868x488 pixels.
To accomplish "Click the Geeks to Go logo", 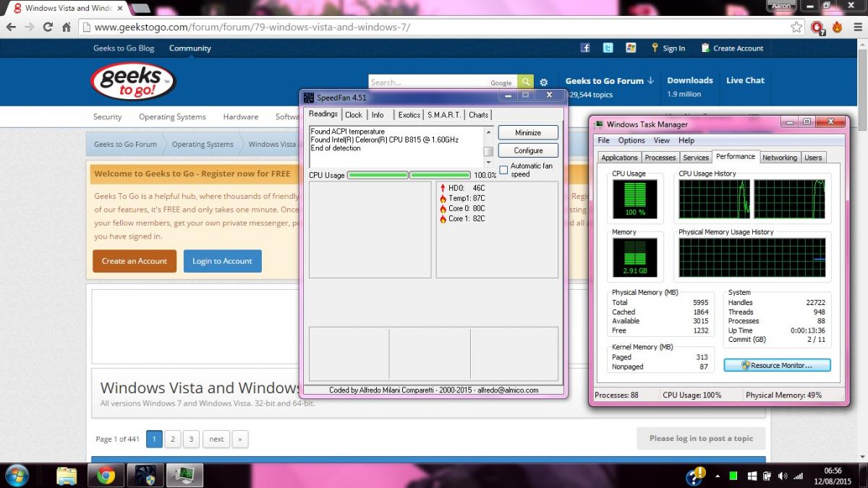I will [133, 82].
